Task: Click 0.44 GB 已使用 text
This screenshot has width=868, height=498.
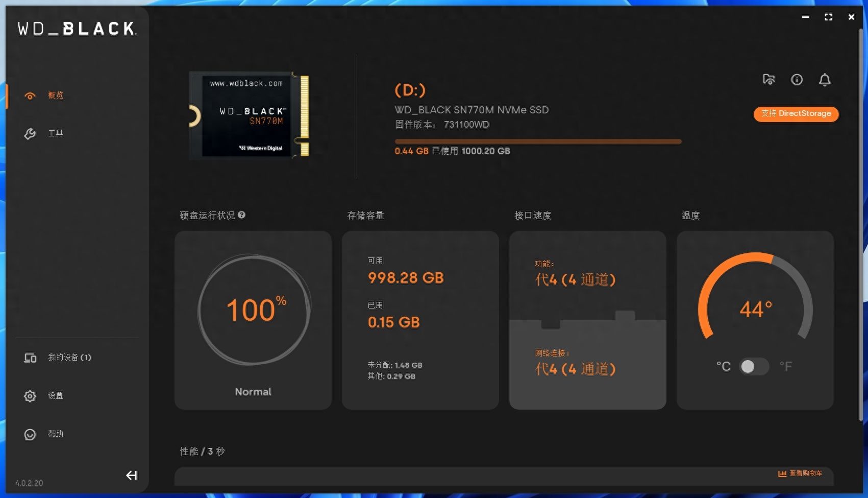Action: [426, 151]
